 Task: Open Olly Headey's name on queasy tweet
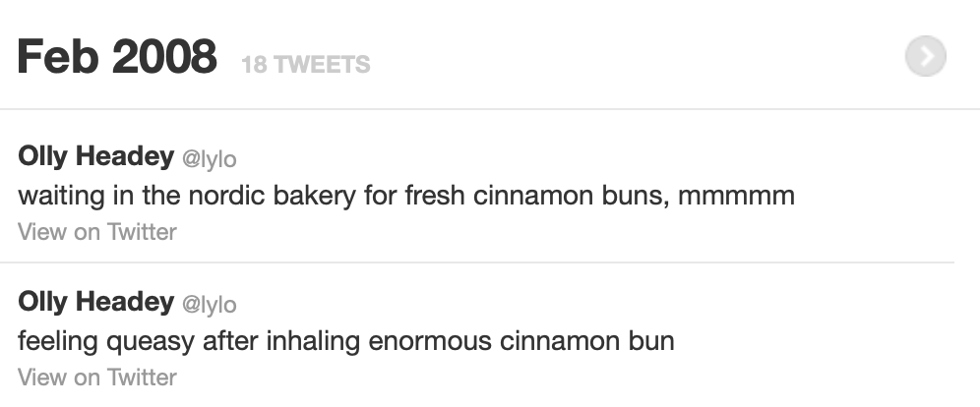pos(95,302)
